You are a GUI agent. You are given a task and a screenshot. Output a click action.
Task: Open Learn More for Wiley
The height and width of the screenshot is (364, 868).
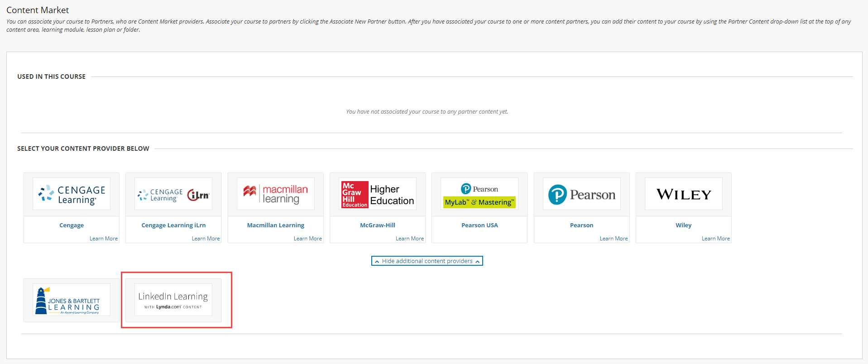(x=716, y=239)
